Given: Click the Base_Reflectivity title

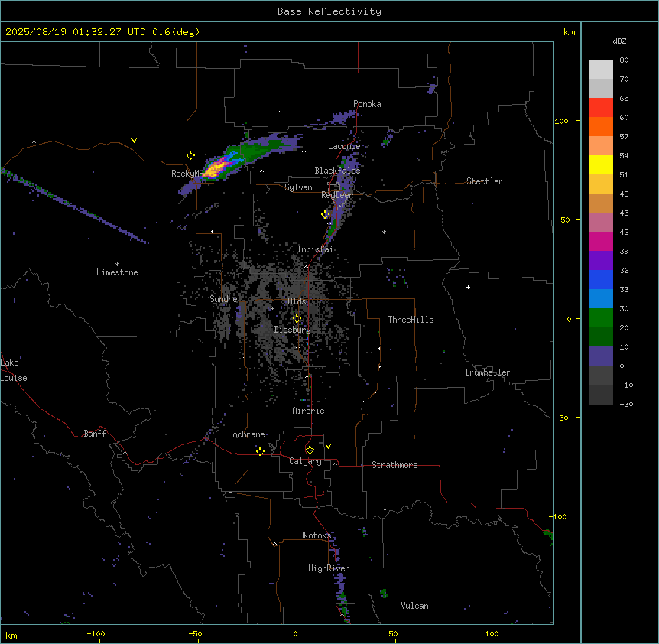Looking at the screenshot, I should (x=329, y=11).
